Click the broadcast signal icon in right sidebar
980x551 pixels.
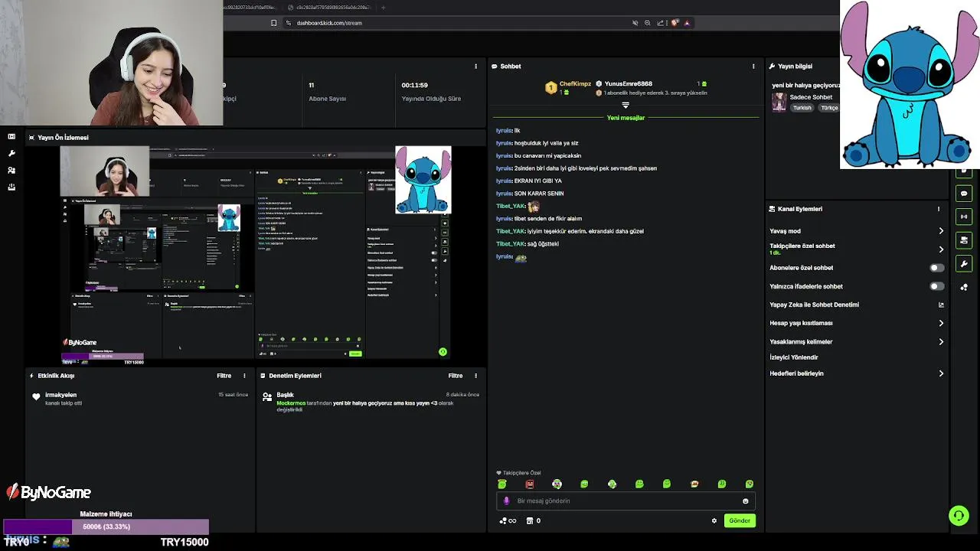pyautogui.click(x=964, y=217)
